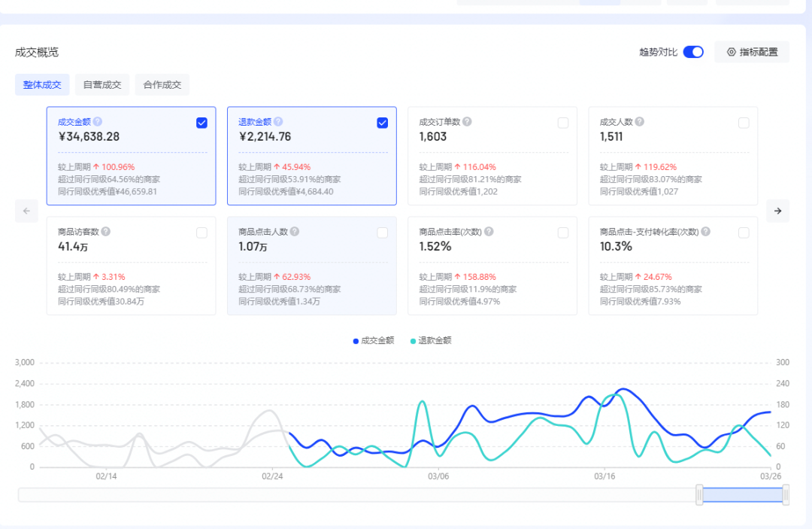Click the right handle of date range slider
812x529 pixels.
(x=786, y=494)
